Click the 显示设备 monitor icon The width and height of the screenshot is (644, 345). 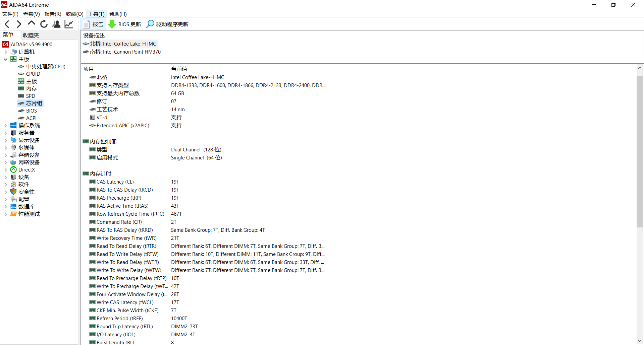pyautogui.click(x=13, y=140)
